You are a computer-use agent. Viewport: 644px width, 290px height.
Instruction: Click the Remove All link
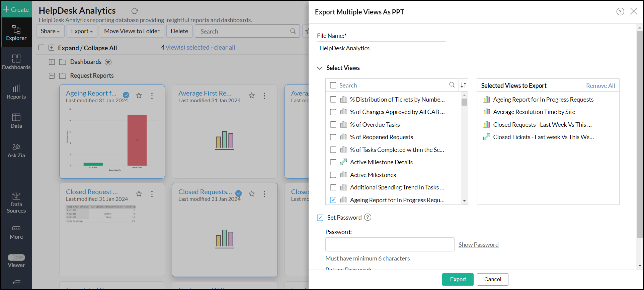tap(600, 86)
